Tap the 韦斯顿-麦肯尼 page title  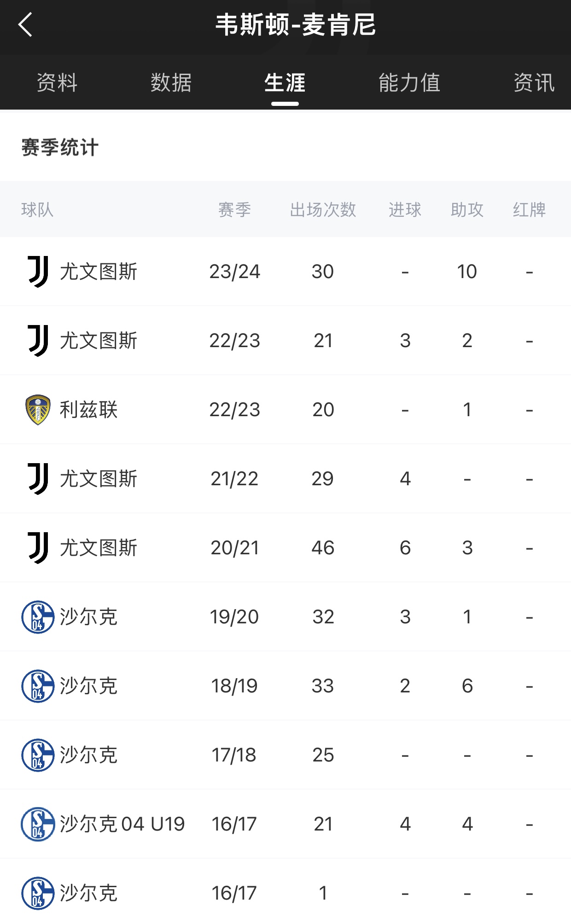(x=296, y=25)
